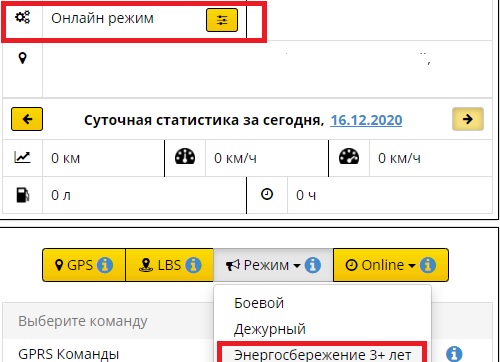500x362 pixels.
Task: Click the fuel pump icon
Action: click(23, 195)
